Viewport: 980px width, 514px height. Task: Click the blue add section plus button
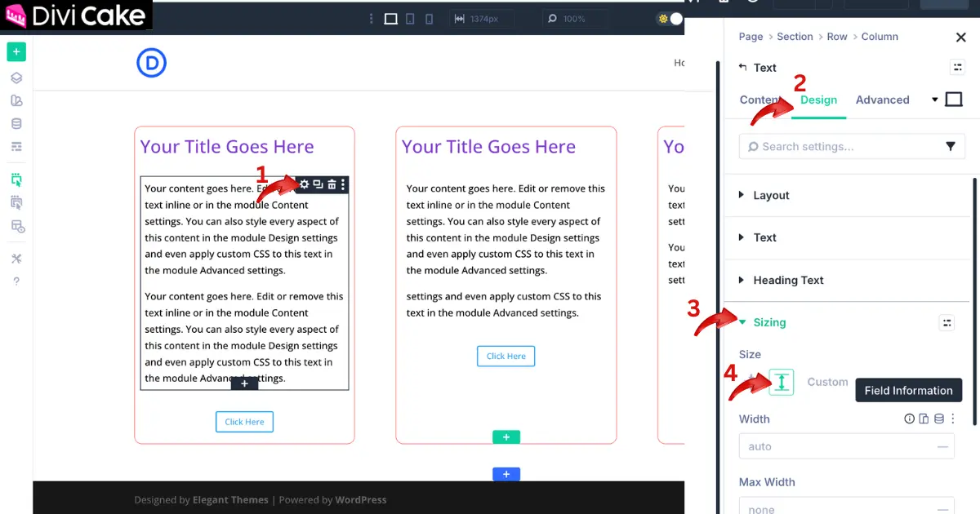pos(506,474)
